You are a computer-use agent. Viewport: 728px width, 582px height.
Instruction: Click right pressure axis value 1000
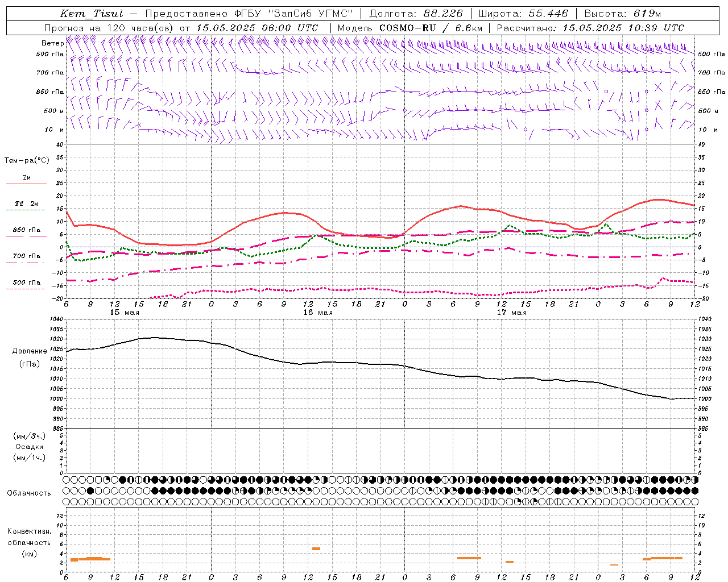click(705, 399)
